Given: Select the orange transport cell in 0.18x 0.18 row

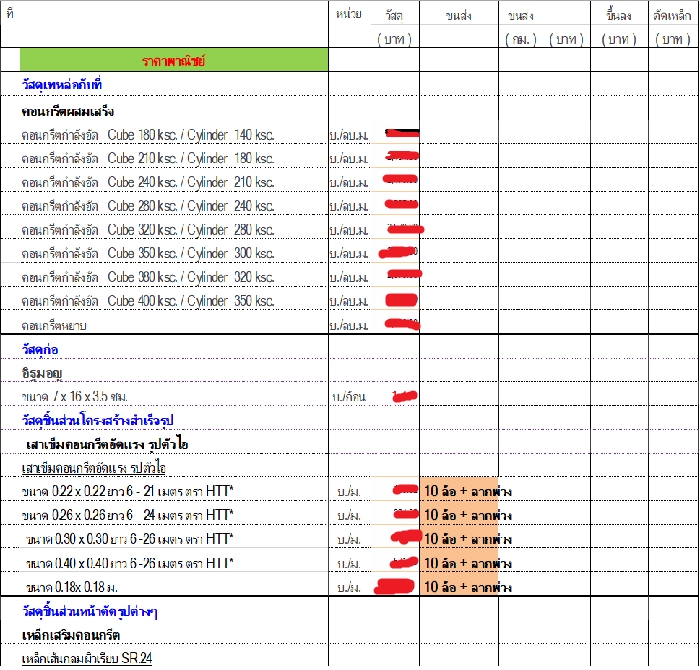Looking at the screenshot, I should [x=459, y=587].
